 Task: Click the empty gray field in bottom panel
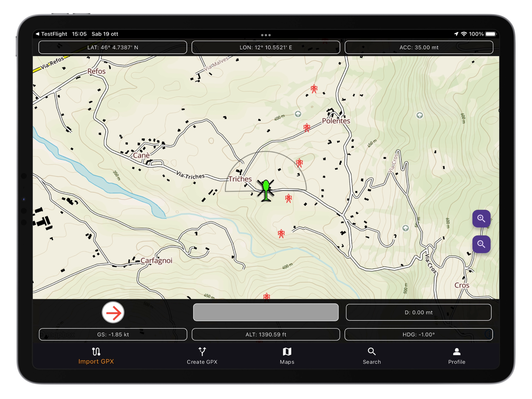click(x=266, y=312)
